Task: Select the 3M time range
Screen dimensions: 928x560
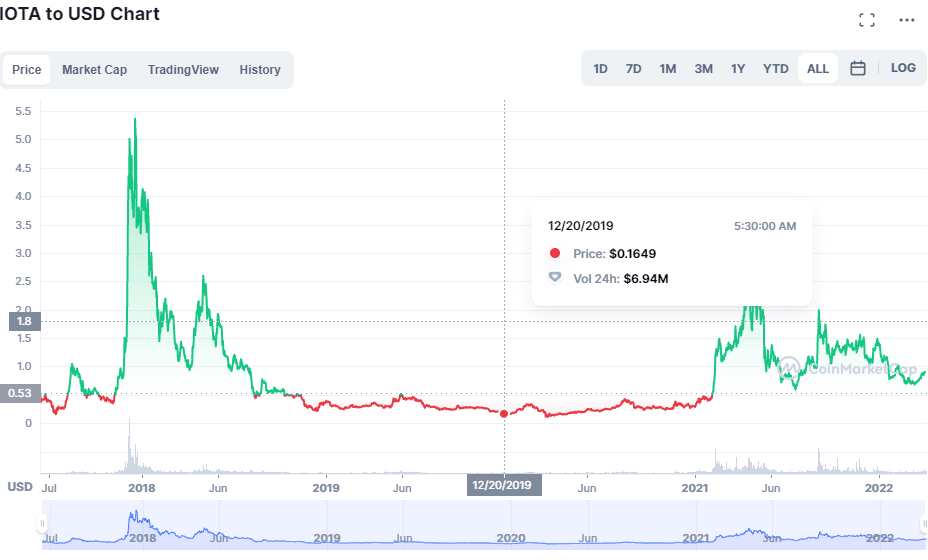Action: coord(703,69)
